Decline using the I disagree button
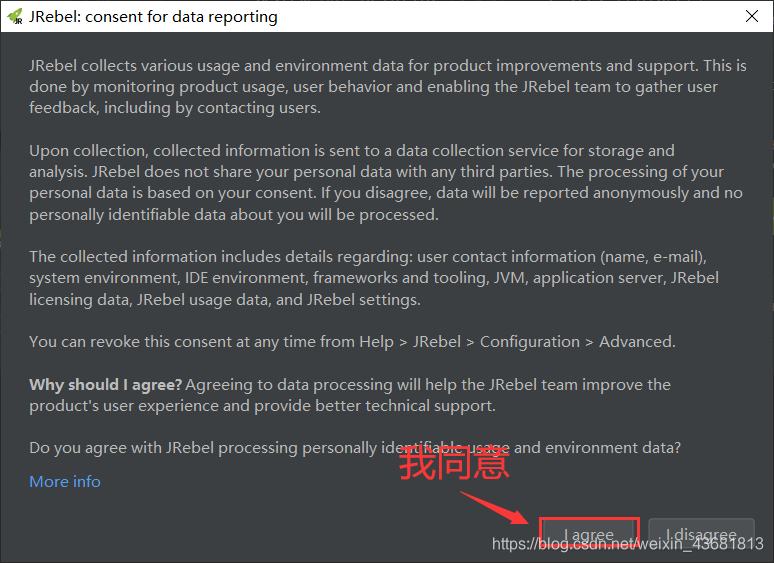This screenshot has width=774, height=563. pos(701,534)
